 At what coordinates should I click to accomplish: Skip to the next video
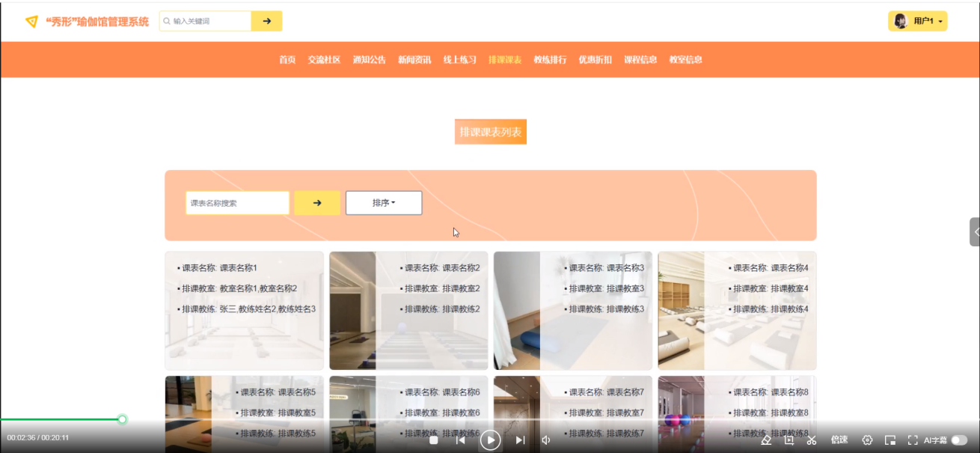520,440
